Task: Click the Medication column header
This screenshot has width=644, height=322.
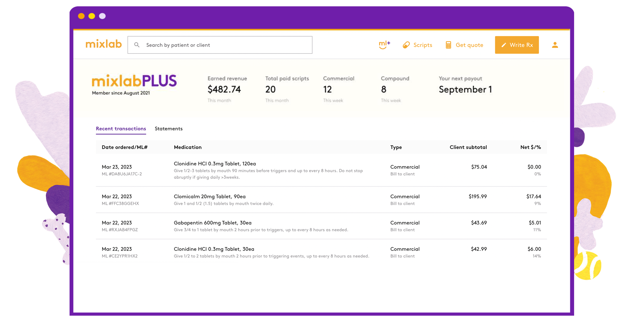Action: pos(188,147)
